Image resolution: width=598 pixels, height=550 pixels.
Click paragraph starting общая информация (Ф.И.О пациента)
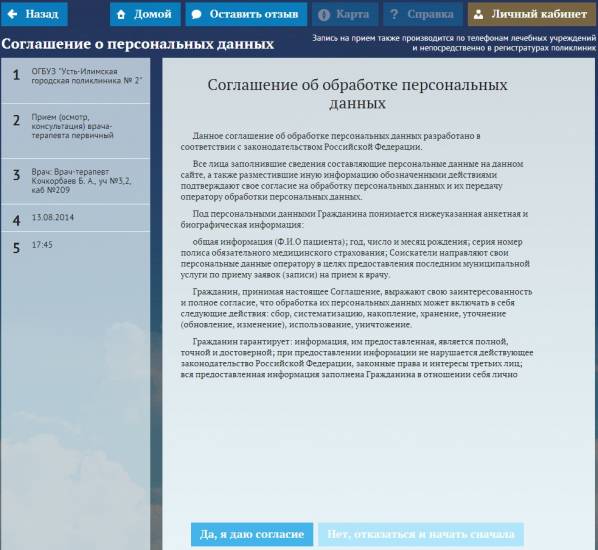(355, 258)
